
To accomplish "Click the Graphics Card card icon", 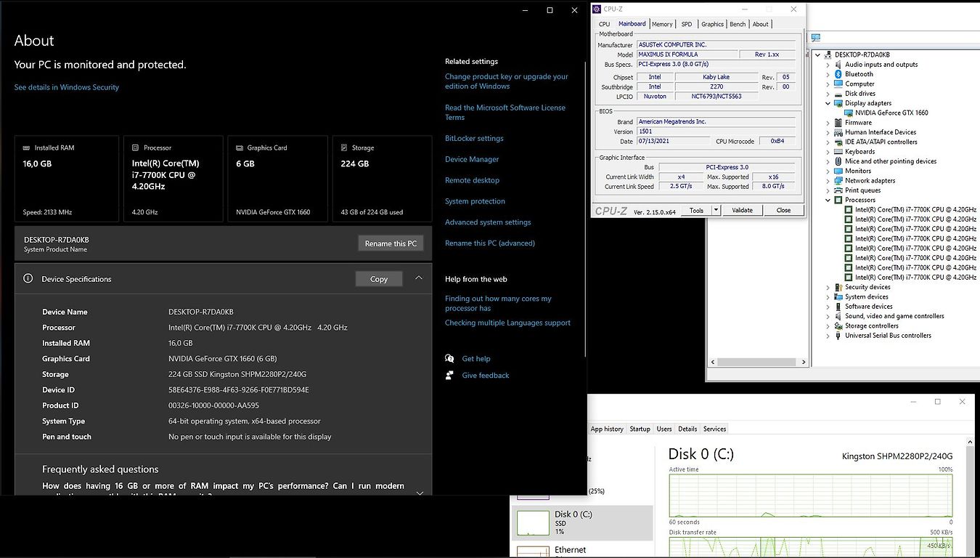I will pos(240,147).
